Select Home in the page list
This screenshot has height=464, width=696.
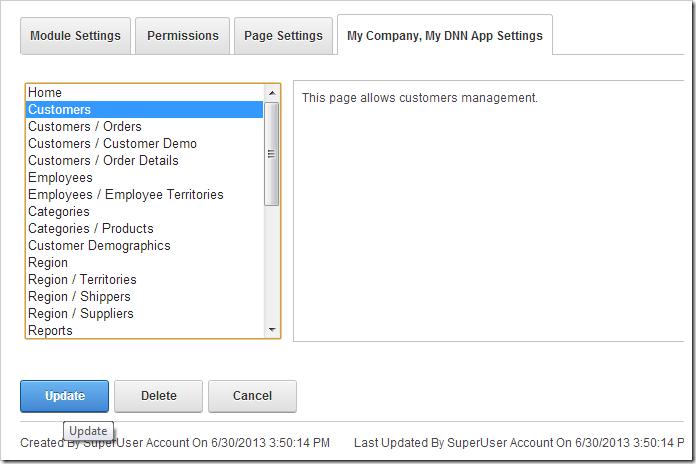point(145,92)
